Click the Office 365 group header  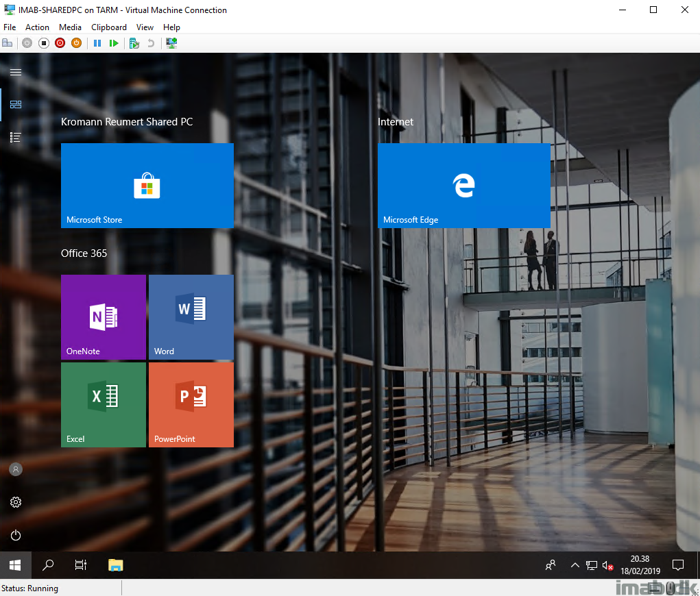pyautogui.click(x=84, y=253)
